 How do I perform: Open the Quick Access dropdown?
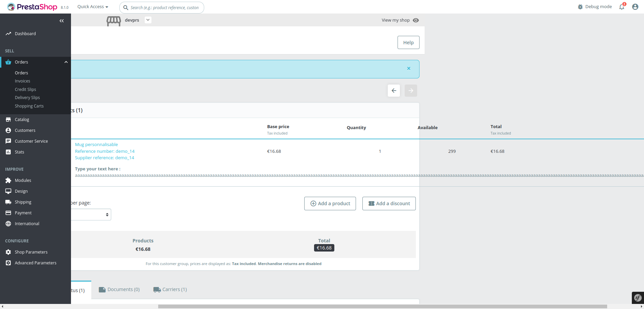[x=92, y=6]
